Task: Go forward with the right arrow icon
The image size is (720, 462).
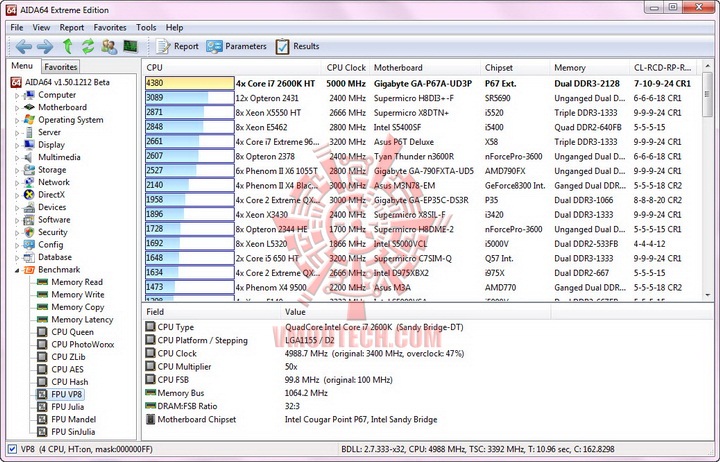Action: pos(45,46)
